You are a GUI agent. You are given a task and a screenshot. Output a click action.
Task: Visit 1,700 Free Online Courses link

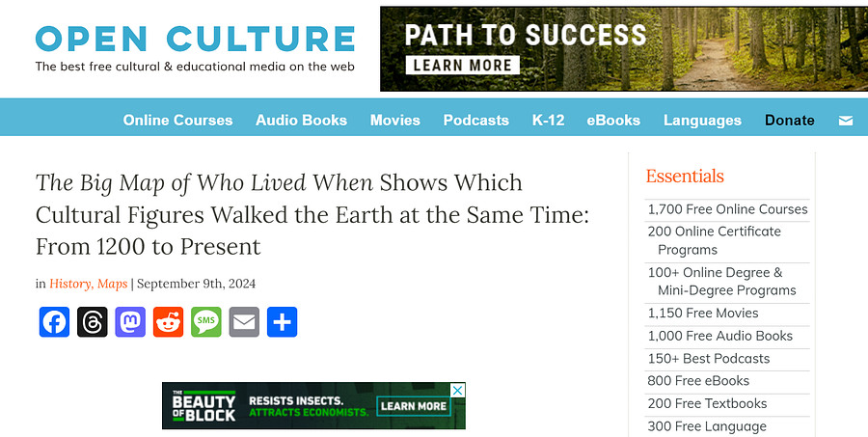pyautogui.click(x=727, y=209)
